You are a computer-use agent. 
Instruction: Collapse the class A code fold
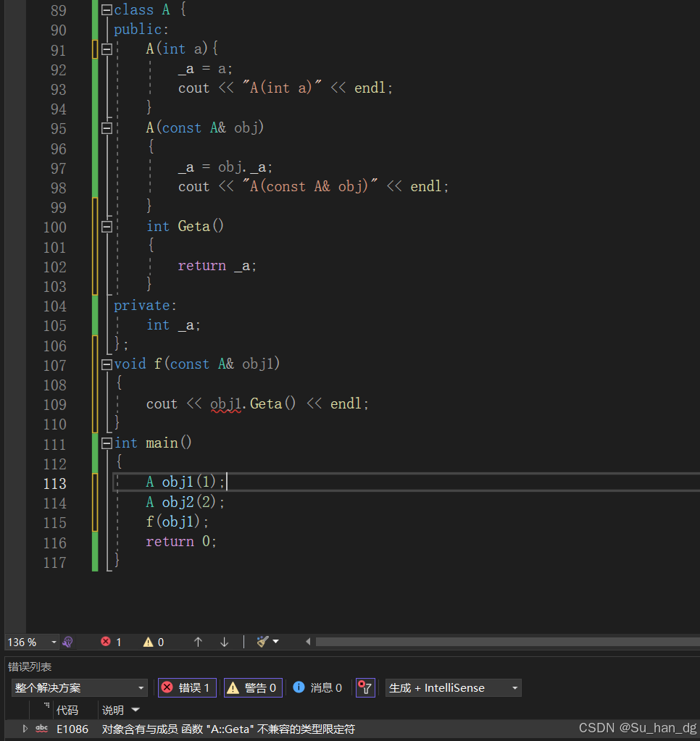pyautogui.click(x=106, y=9)
